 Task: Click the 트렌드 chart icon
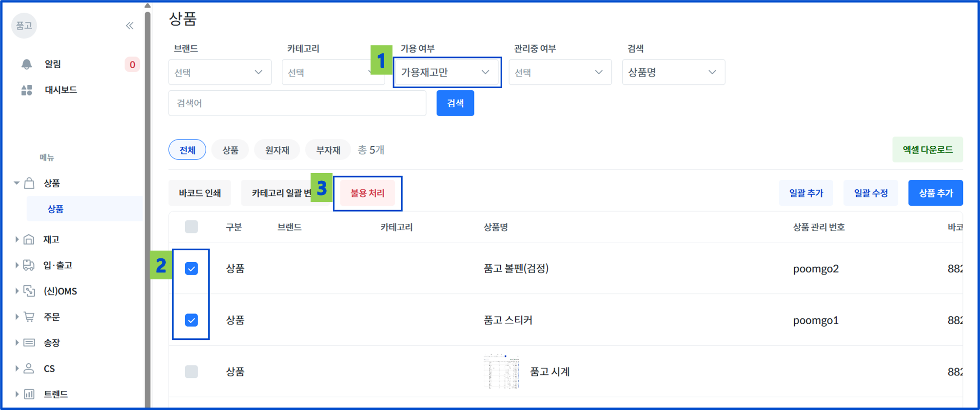[29, 394]
